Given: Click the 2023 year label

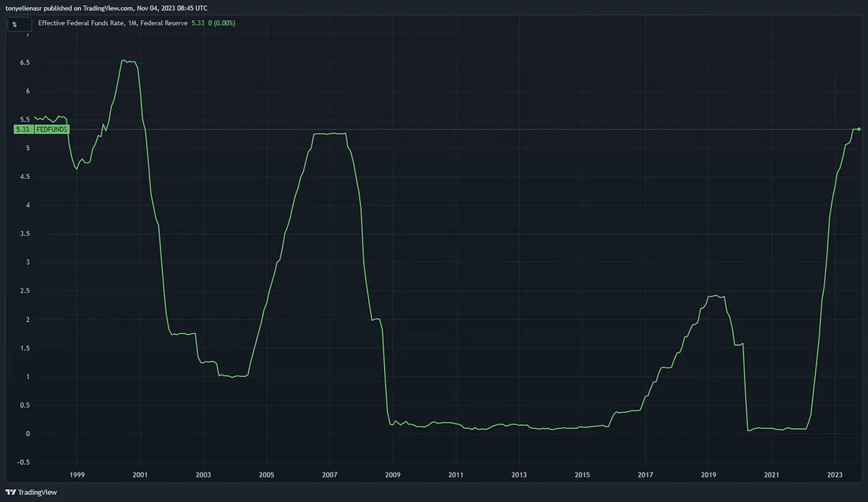Looking at the screenshot, I should pos(835,475).
